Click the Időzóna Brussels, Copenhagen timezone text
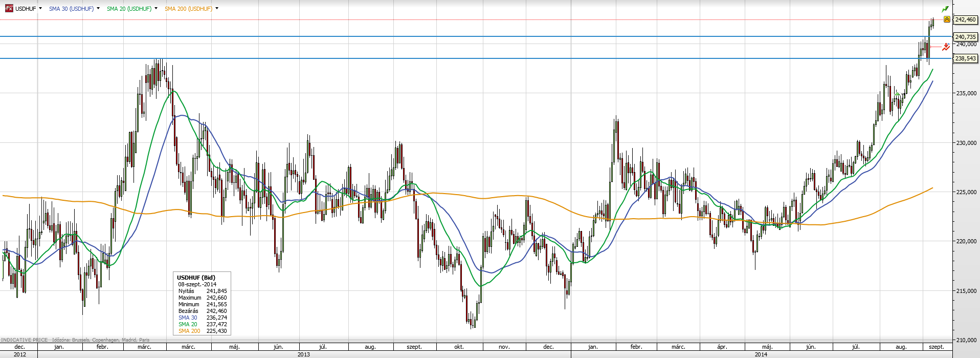Viewport: 980px width, 358px height. [x=101, y=340]
